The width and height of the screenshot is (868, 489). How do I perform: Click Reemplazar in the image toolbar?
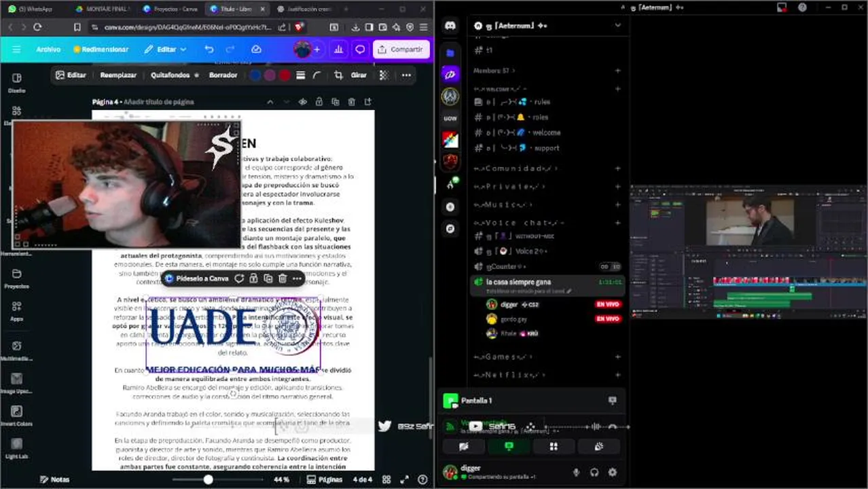pyautogui.click(x=118, y=75)
